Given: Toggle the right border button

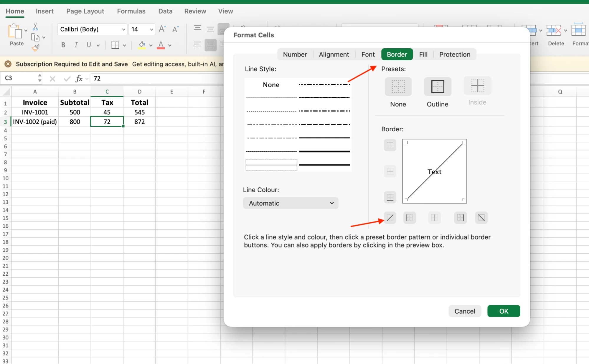Looking at the screenshot, I should point(460,218).
